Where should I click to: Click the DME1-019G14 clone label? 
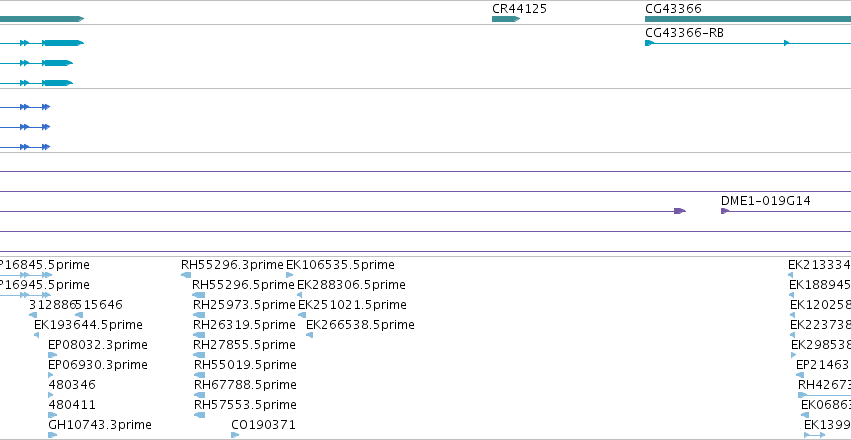point(766,201)
